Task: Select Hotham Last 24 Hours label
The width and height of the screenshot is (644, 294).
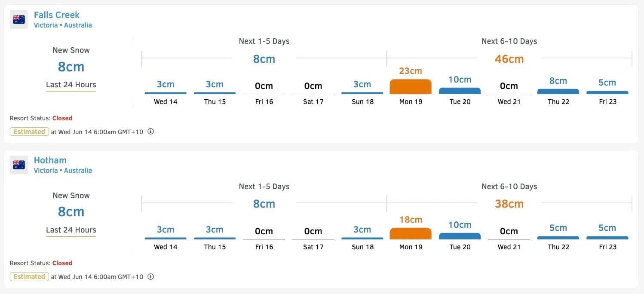Action: point(71,230)
